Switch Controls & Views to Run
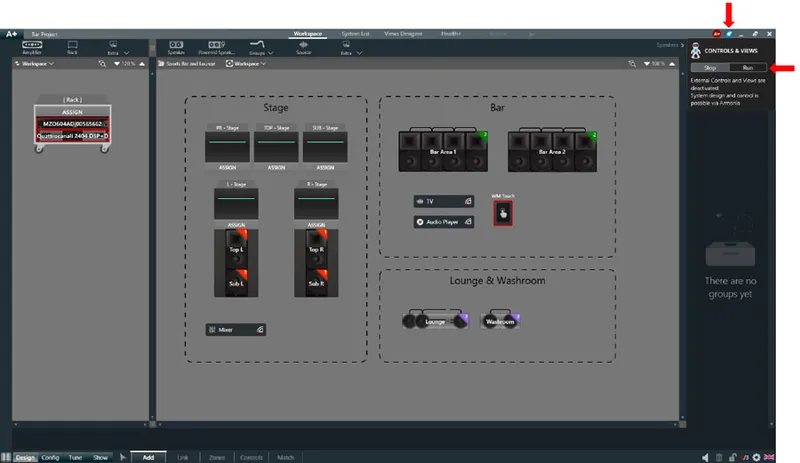The image size is (800, 463). (747, 67)
